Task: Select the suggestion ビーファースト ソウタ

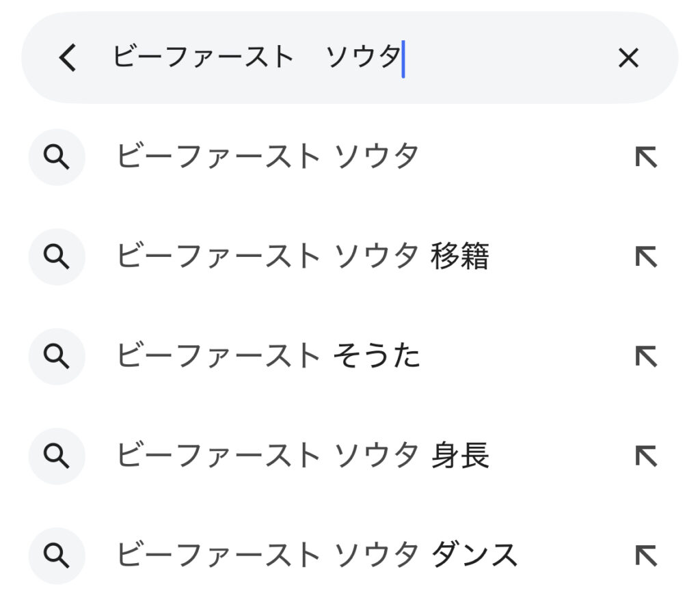Action: (268, 158)
